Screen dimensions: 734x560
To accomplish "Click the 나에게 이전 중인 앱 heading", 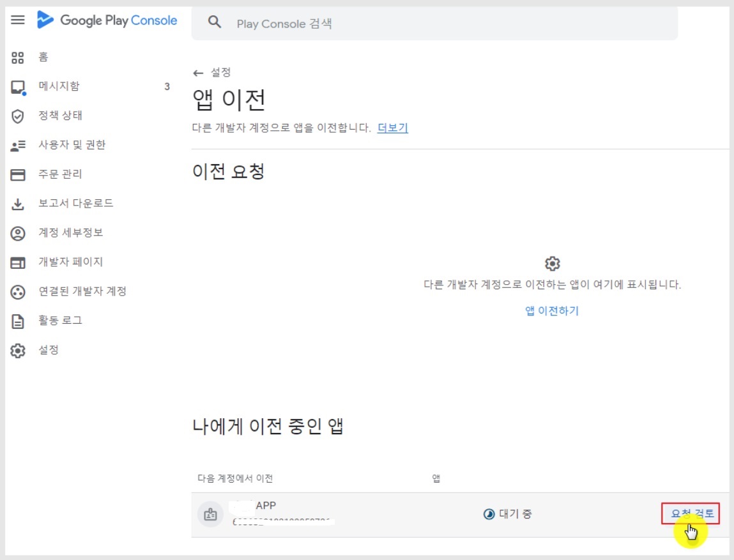I will [268, 426].
